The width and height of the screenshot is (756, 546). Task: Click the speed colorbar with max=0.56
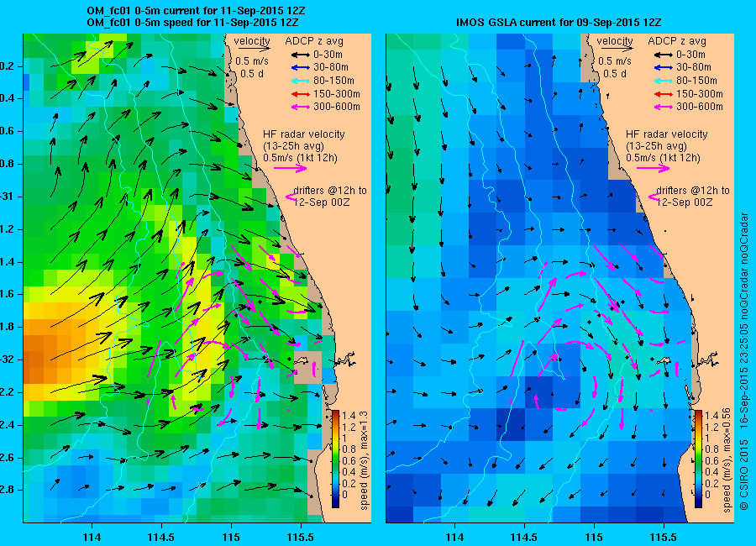tap(699, 459)
